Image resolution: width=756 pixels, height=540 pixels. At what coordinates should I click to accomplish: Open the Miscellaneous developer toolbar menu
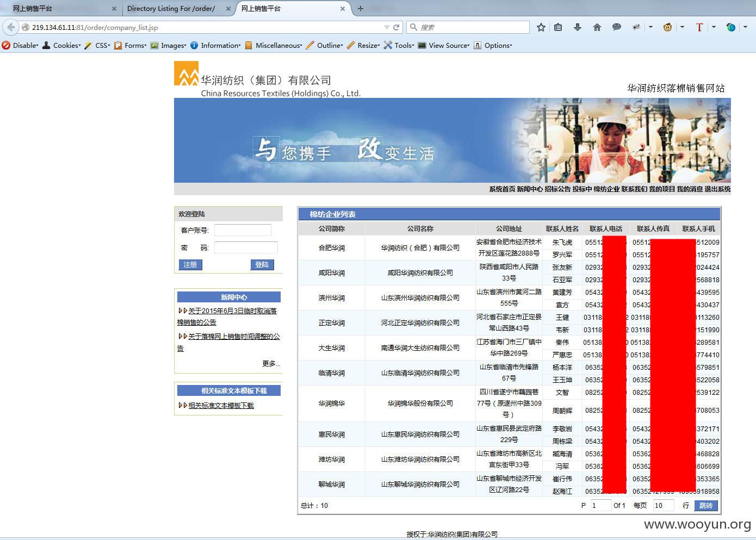(274, 46)
